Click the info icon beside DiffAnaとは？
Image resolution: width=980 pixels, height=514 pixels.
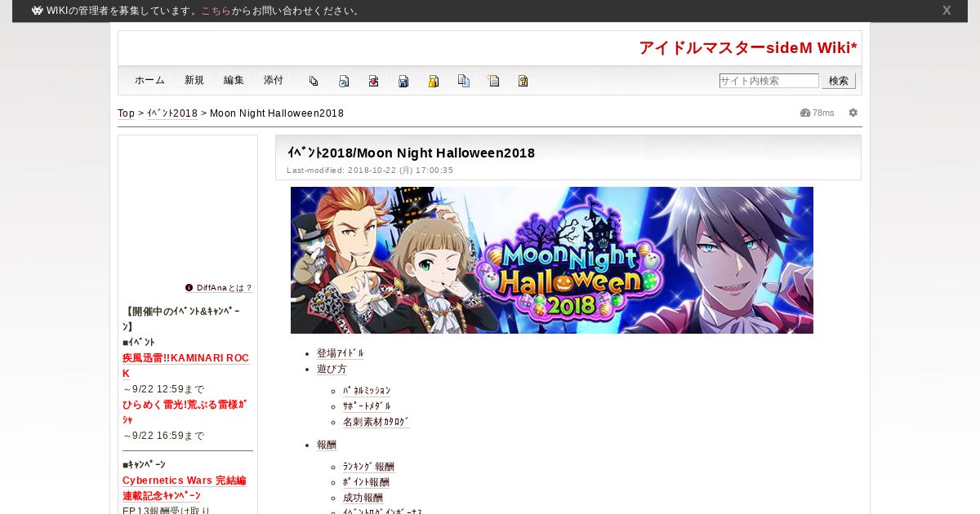pyautogui.click(x=189, y=287)
